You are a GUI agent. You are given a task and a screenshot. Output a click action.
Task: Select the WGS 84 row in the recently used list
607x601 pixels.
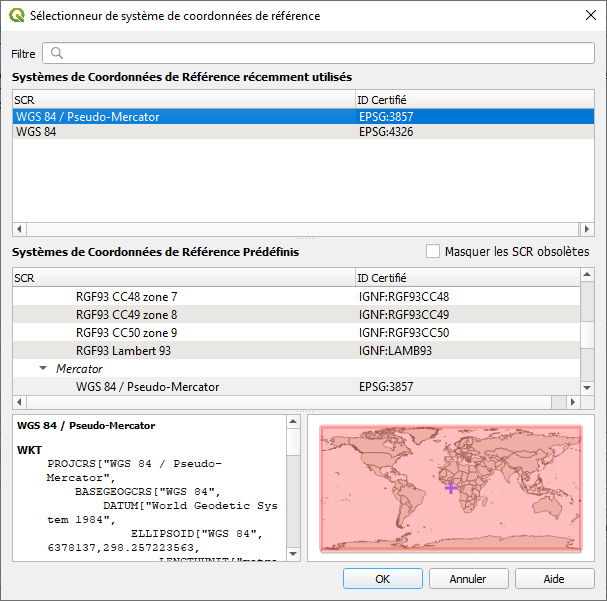click(304, 132)
